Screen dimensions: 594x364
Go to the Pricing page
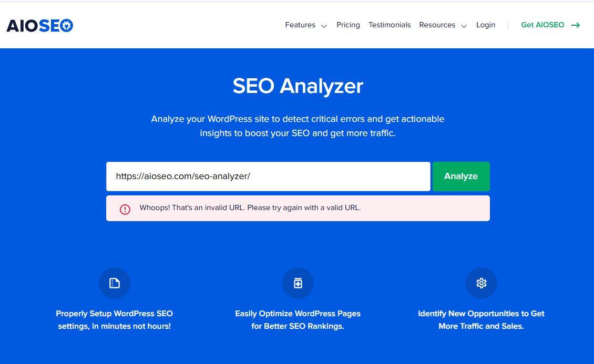coord(348,25)
